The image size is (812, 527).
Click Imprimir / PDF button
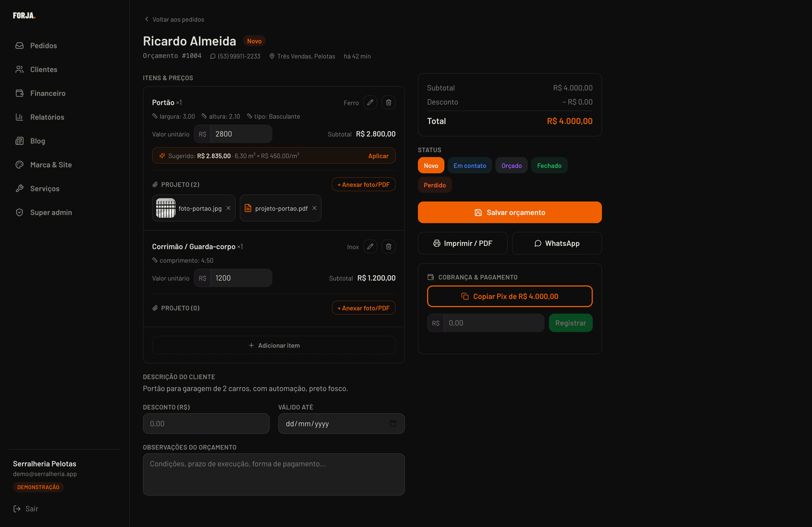click(463, 243)
